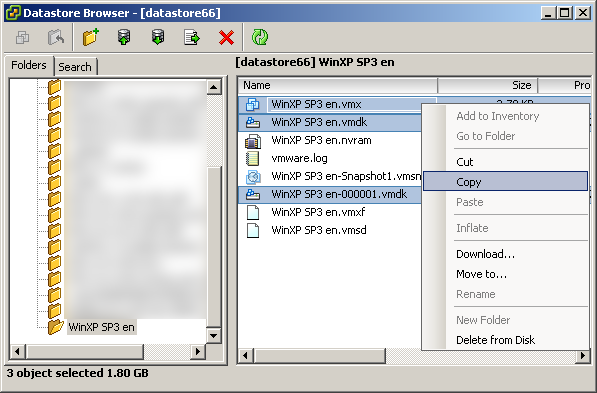Click the grayed go up folder icon
The image size is (597, 393).
pos(56,37)
